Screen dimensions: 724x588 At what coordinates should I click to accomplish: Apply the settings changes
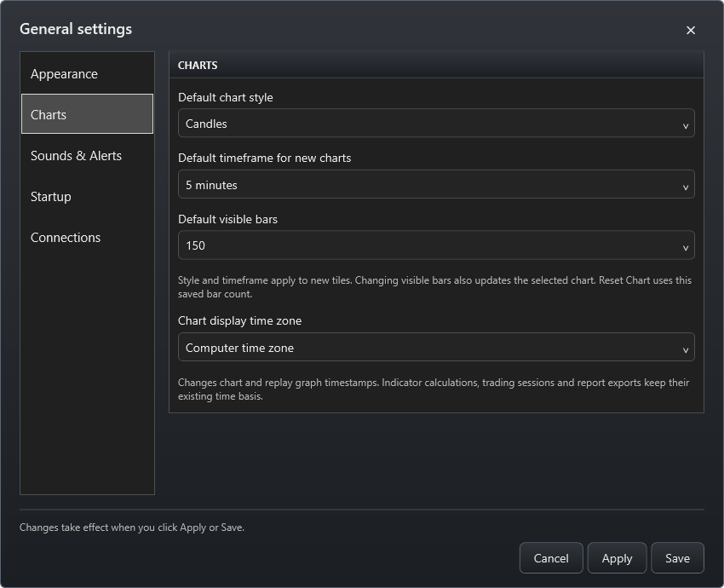coord(617,558)
